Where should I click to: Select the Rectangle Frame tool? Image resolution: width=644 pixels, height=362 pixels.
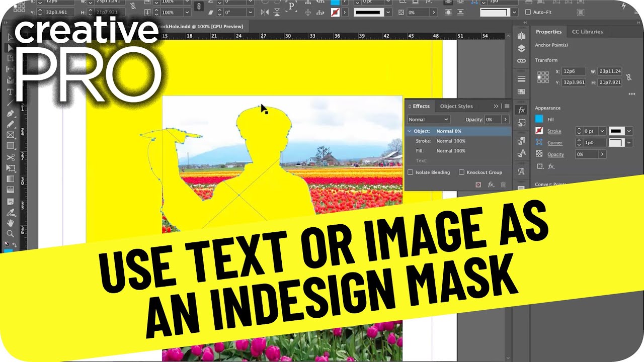click(10, 135)
